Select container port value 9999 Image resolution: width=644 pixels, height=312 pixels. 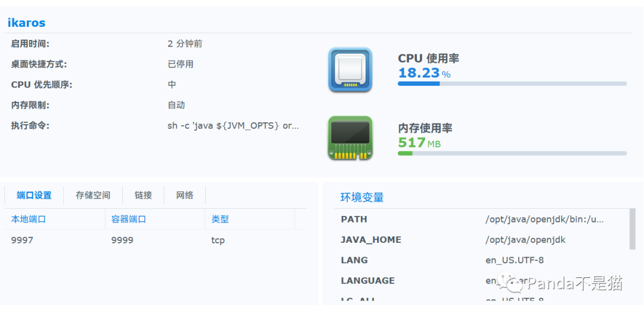[122, 240]
